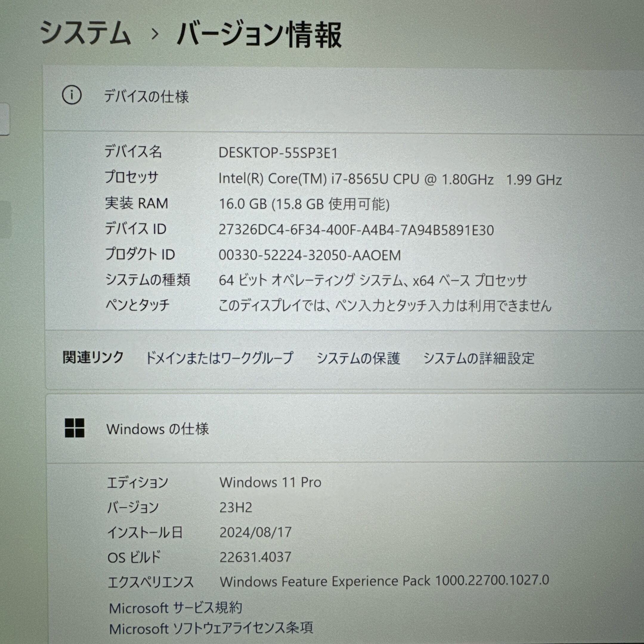Select version value 23H2
Image resolution: width=644 pixels, height=644 pixels.
236,507
